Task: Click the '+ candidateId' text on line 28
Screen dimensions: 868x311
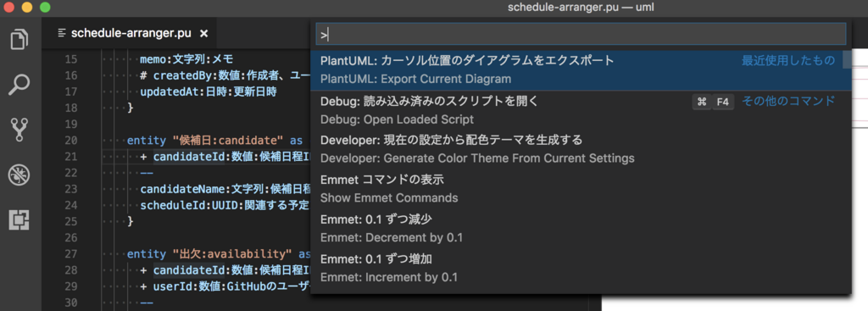Action: (183, 270)
